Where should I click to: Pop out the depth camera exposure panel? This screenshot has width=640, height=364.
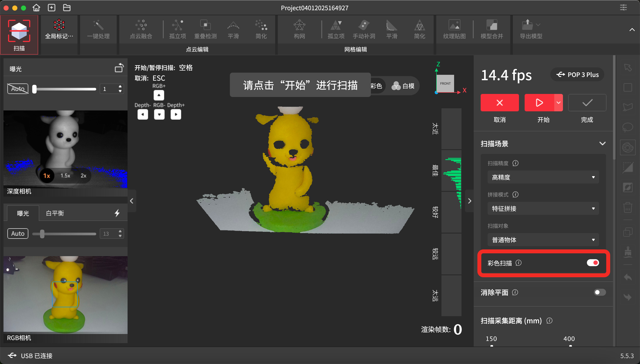[x=119, y=68]
